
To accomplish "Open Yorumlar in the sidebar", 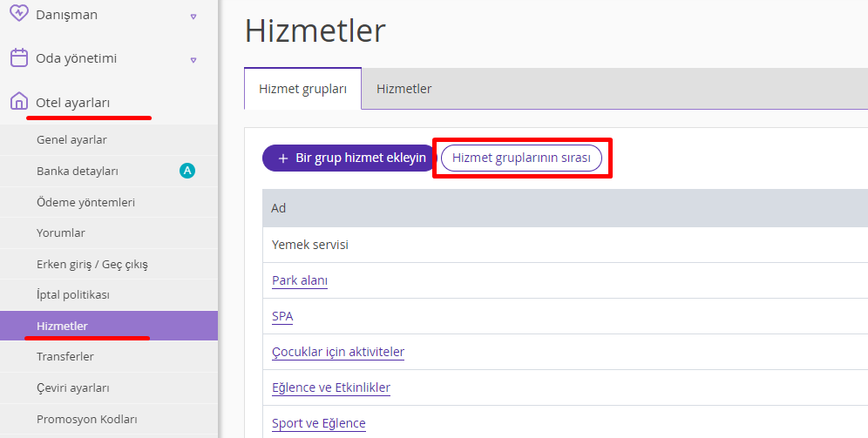I will [108, 232].
